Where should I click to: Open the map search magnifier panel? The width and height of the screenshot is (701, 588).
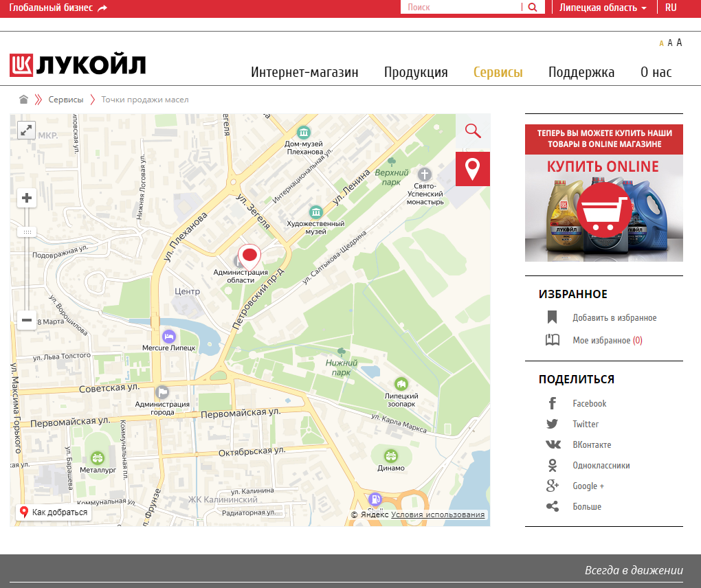point(473,131)
